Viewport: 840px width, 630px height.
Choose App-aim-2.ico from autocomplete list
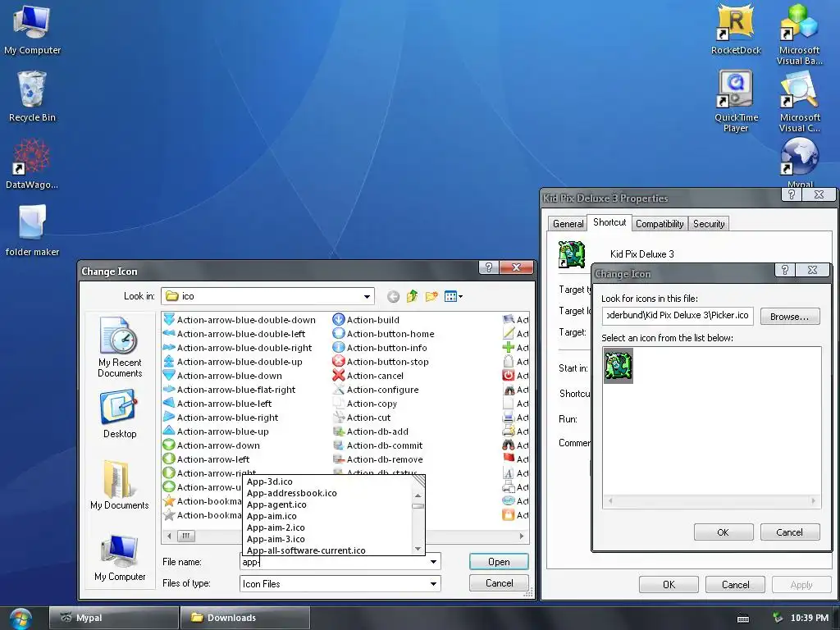coord(329,527)
